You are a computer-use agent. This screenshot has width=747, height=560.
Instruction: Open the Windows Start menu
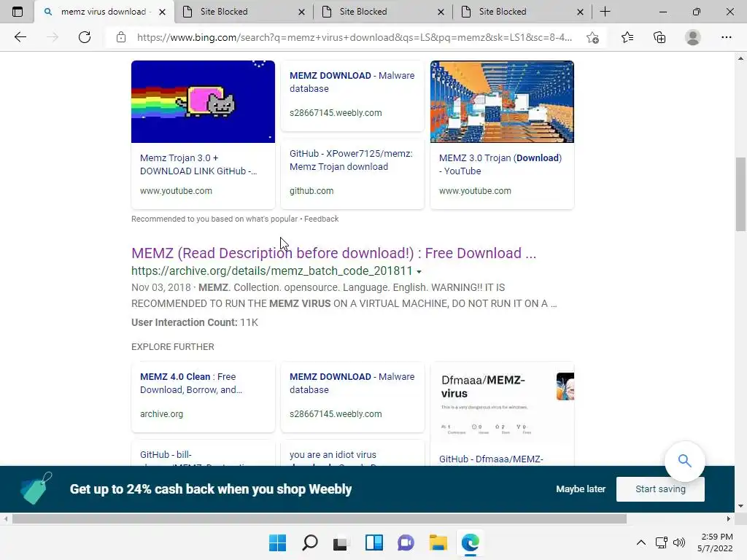point(278,542)
